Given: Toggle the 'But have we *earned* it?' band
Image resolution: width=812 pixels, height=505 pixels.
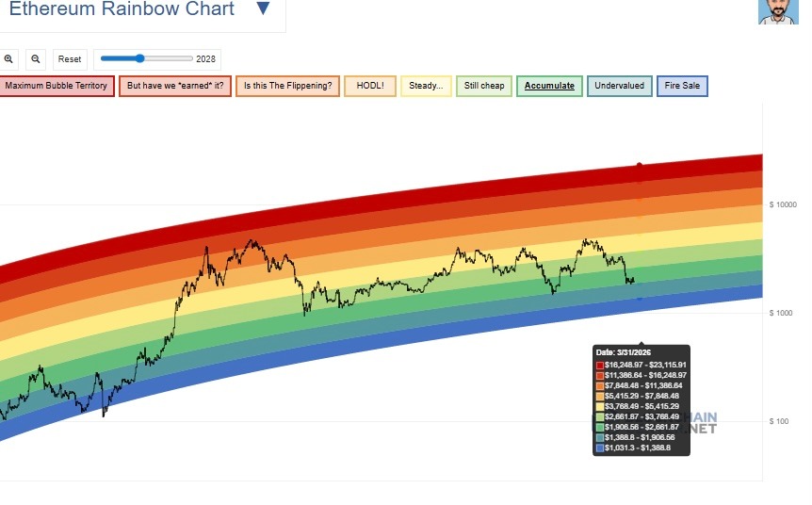Looking at the screenshot, I should (175, 86).
